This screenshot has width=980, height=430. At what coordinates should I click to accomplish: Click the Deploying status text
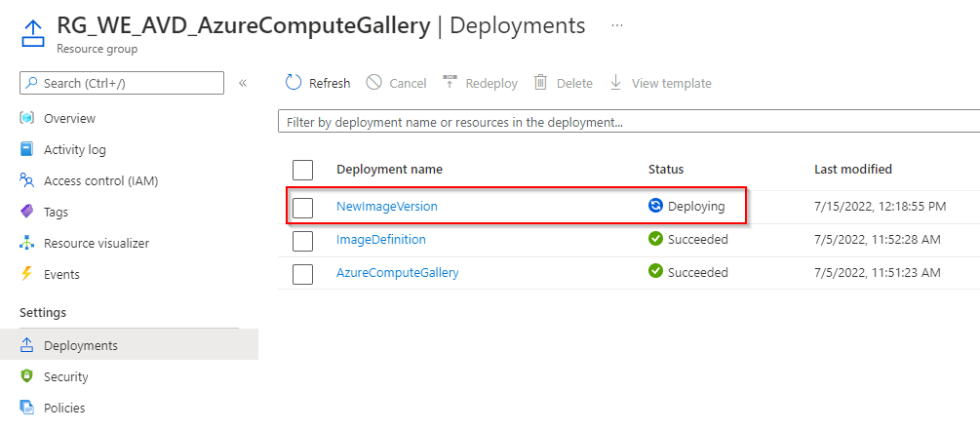click(696, 207)
